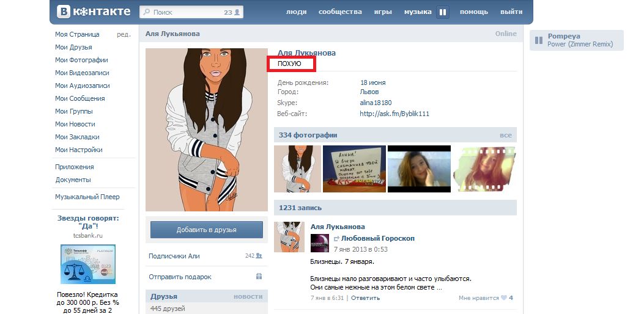Open the small avatar next to the post
644x314 pixels.
tap(289, 237)
